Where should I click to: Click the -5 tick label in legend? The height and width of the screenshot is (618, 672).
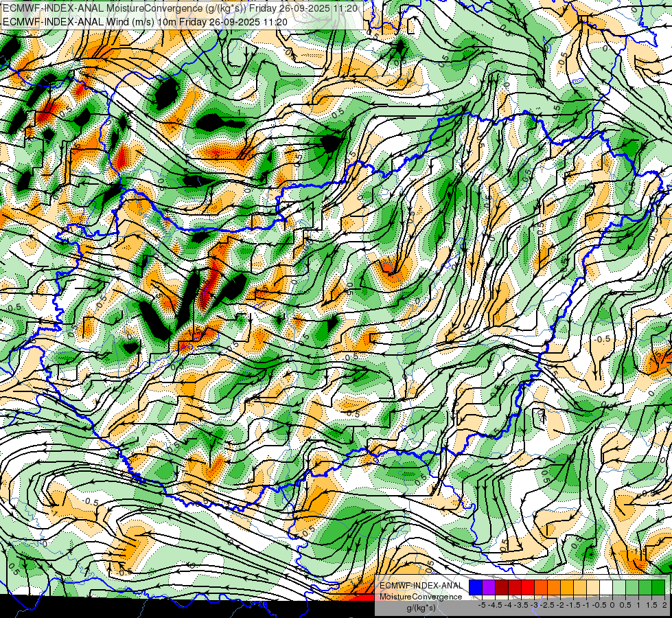point(482,606)
